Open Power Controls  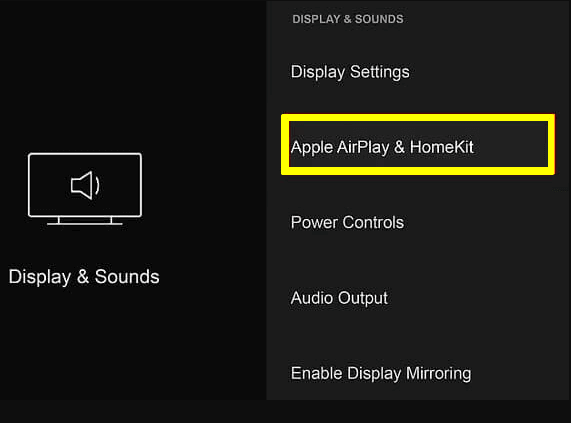[347, 222]
